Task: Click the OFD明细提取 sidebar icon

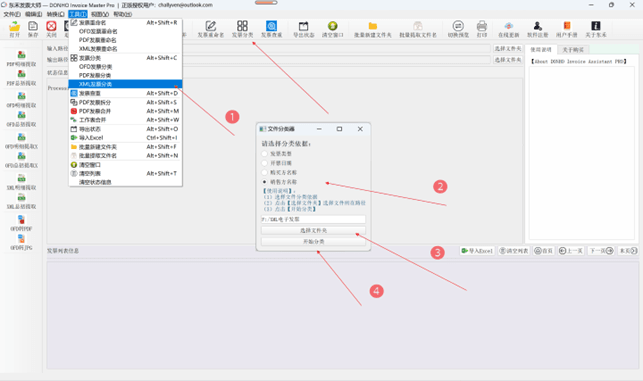Action: point(21,96)
